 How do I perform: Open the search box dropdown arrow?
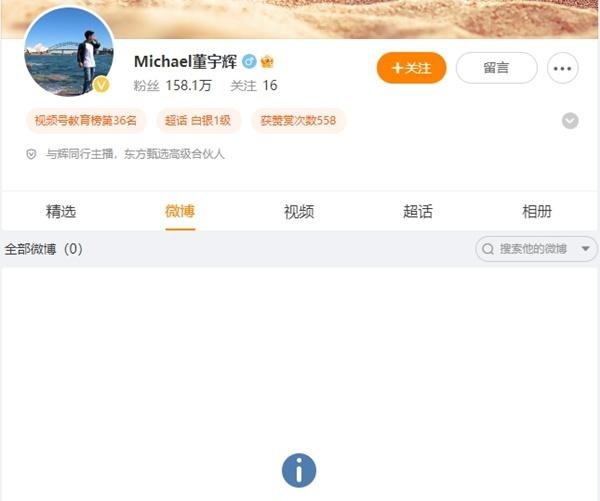(x=585, y=249)
